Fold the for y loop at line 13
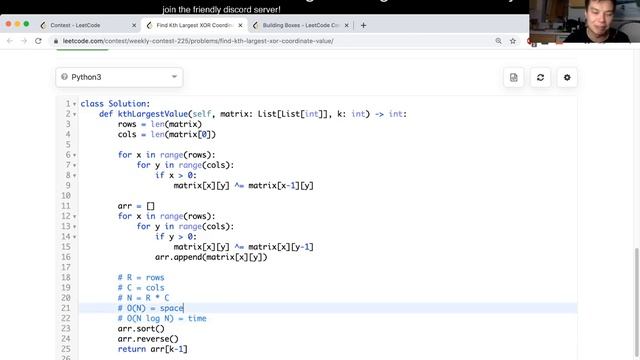 pos(74,227)
